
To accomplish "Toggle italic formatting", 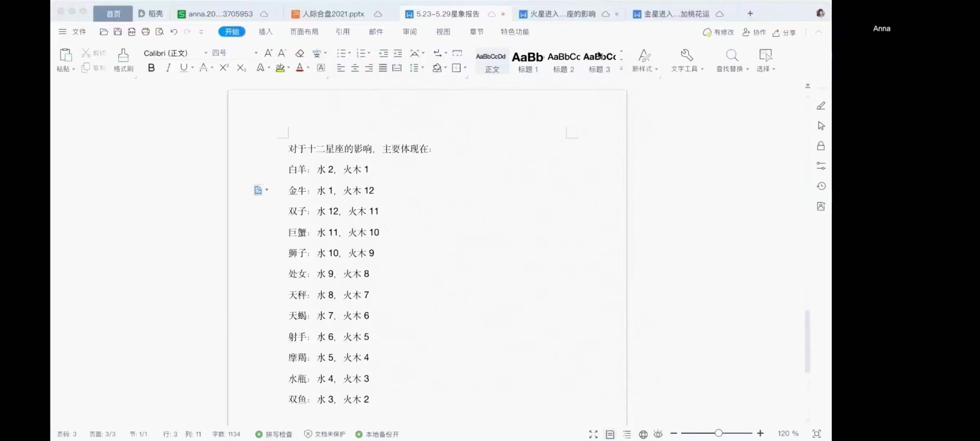I will click(x=168, y=68).
